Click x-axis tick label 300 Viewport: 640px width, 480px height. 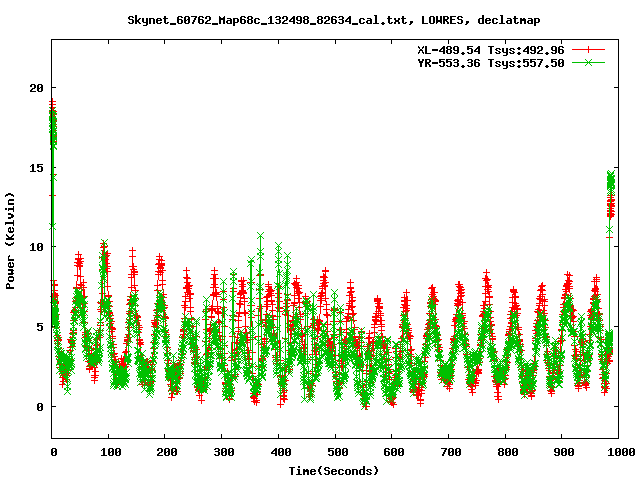click(x=224, y=452)
